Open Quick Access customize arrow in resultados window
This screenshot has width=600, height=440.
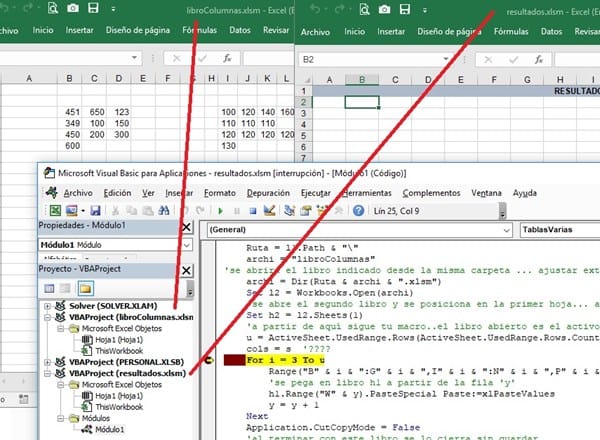tap(425, 10)
